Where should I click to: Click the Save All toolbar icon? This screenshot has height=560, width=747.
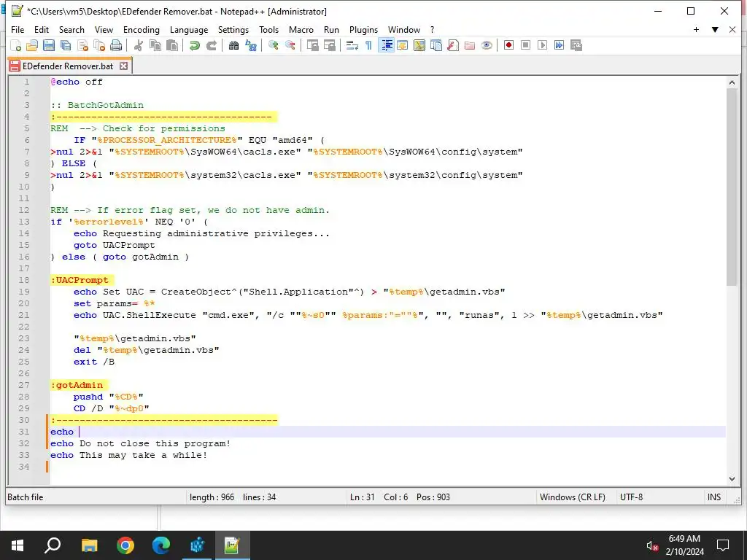[x=65, y=45]
